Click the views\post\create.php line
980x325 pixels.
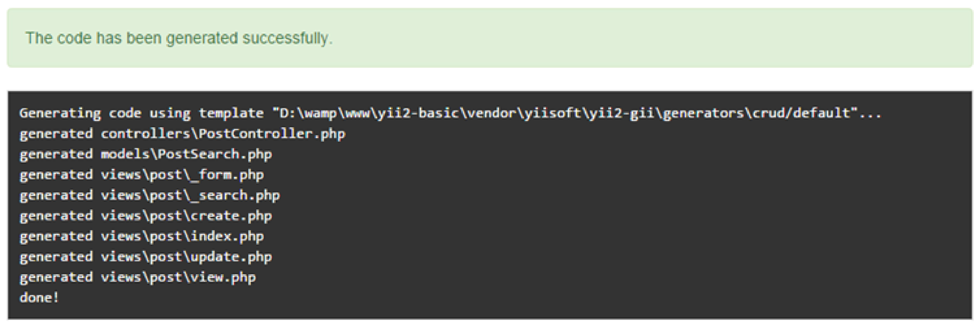pos(146,216)
